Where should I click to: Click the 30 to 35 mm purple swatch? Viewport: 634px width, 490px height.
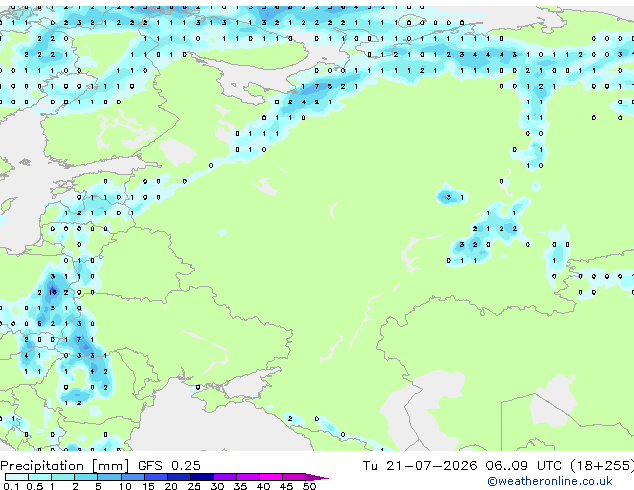tap(224, 477)
